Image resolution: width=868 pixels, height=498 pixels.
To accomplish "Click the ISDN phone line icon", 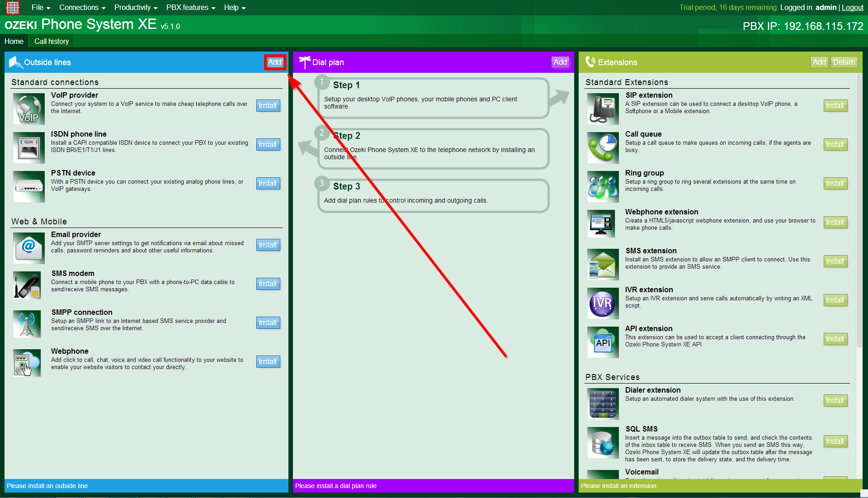I will click(x=29, y=148).
